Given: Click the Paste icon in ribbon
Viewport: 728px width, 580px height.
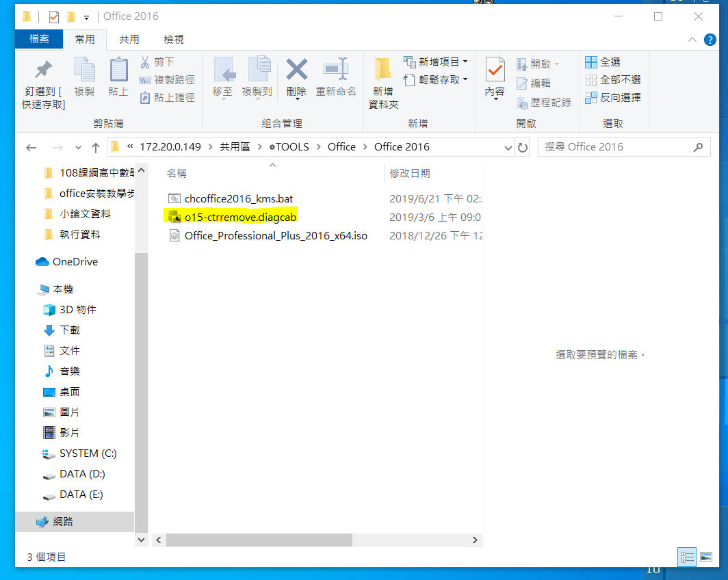Looking at the screenshot, I should tap(118, 70).
